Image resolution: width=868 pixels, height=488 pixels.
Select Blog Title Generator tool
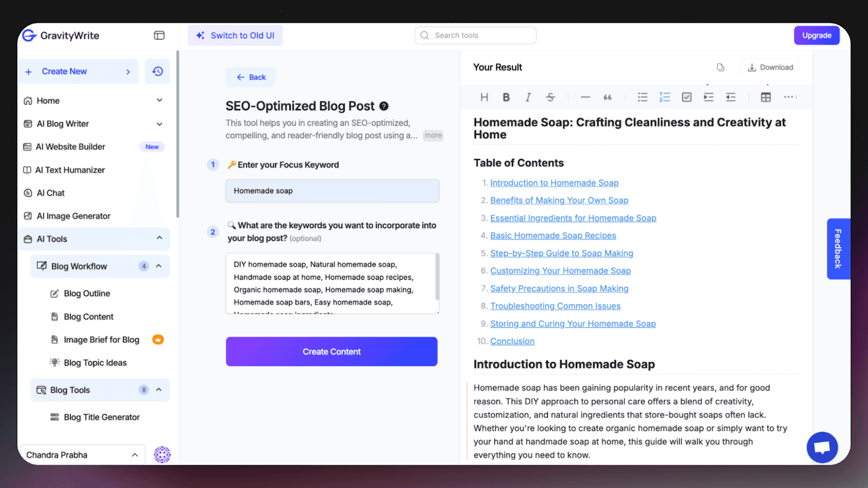pyautogui.click(x=101, y=417)
